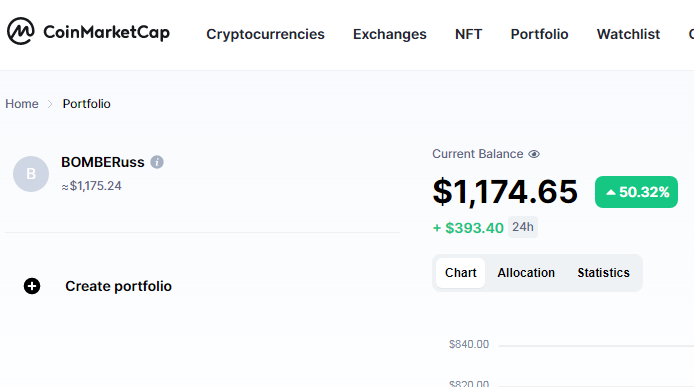
Task: Click the $1,174.65 current balance
Action: pyautogui.click(x=505, y=192)
